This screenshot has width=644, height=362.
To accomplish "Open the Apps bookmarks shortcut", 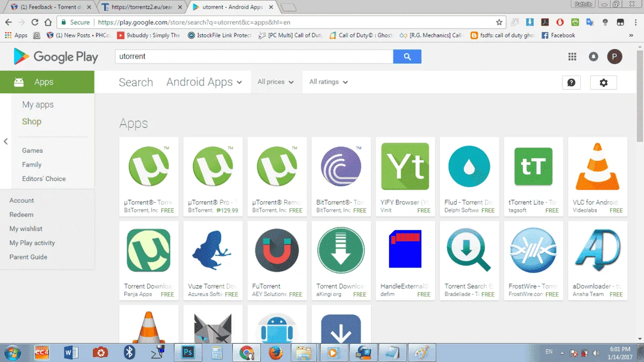I will [x=16, y=35].
